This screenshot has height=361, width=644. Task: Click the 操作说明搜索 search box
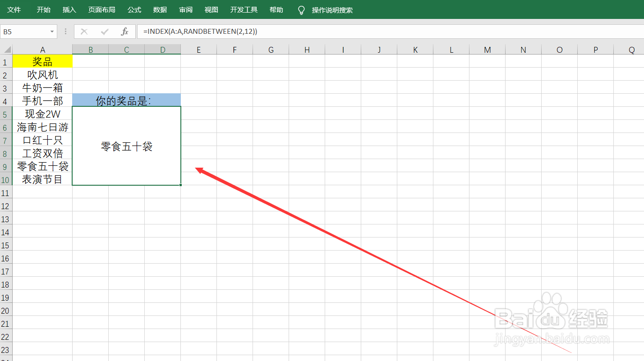(332, 10)
